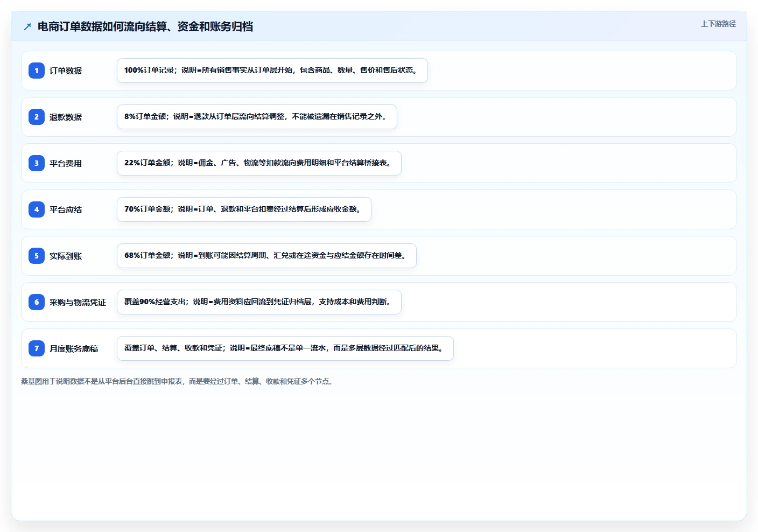Select the 实际到账 step label
This screenshot has height=532, width=758.
(x=66, y=256)
